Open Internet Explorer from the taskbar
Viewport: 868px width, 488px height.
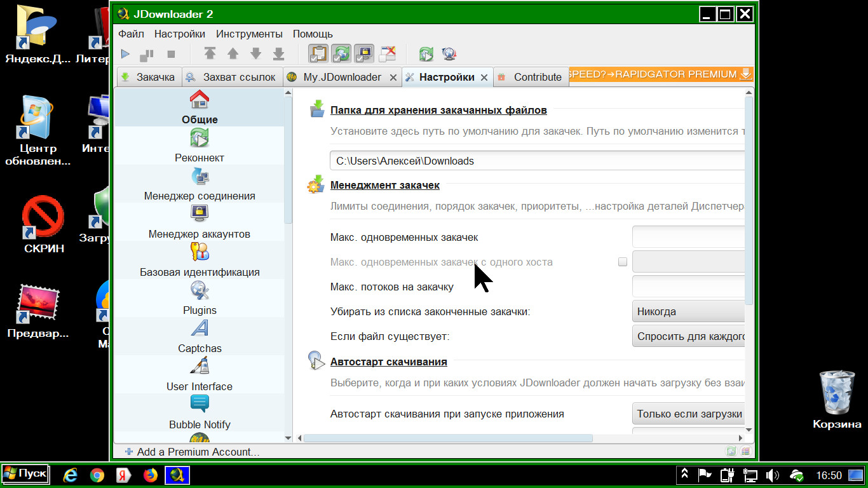click(x=71, y=475)
